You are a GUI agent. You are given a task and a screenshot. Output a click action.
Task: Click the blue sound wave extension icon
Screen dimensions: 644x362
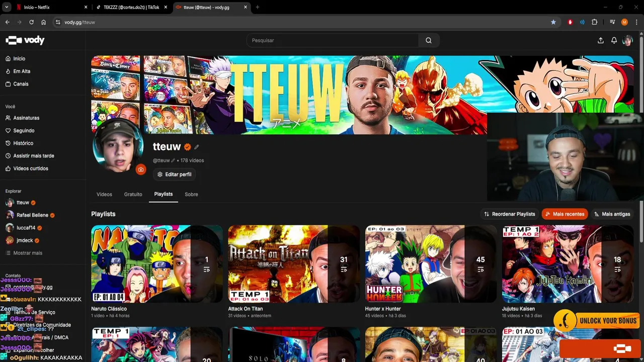tap(582, 22)
